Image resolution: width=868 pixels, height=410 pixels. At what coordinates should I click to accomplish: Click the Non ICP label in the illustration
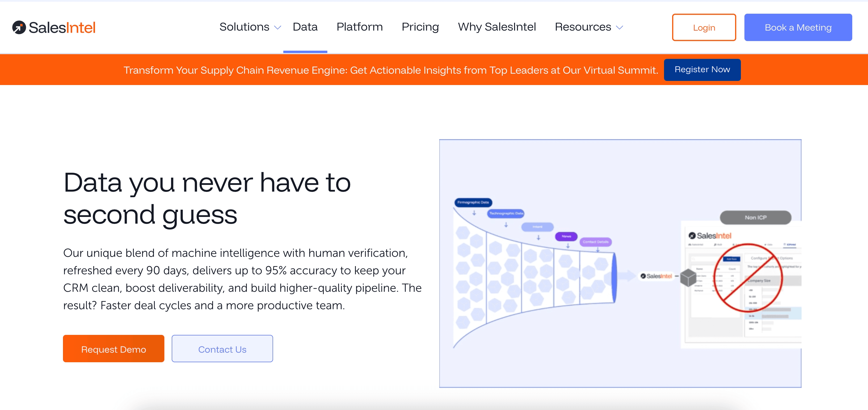[755, 218]
